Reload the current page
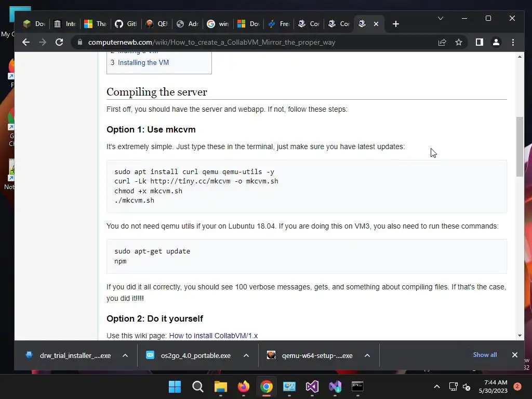The image size is (532, 399). click(x=59, y=42)
